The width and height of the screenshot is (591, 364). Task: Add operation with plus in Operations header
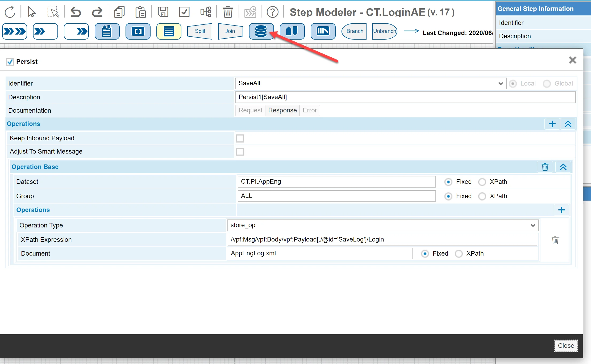(x=552, y=124)
